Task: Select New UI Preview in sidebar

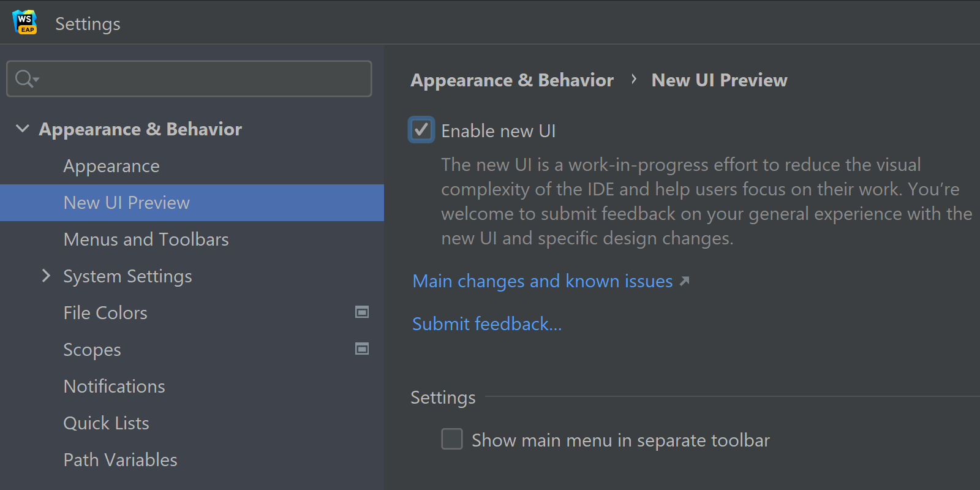Action: point(127,203)
